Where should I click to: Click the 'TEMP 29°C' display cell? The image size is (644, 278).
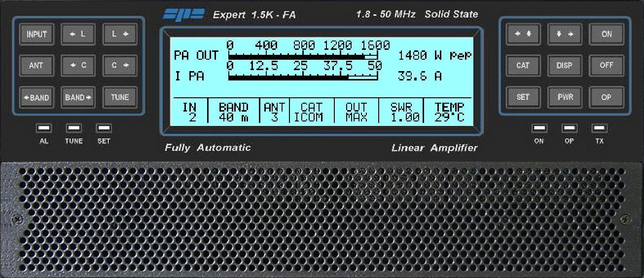click(448, 112)
